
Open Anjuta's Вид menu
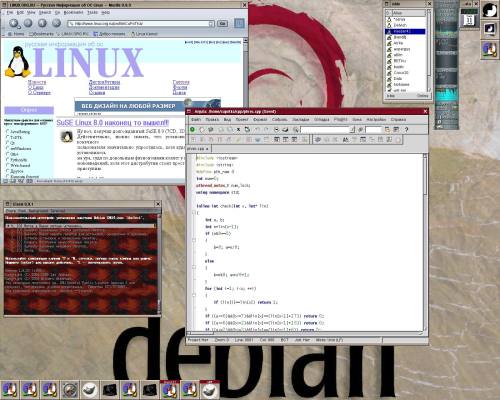click(227, 119)
